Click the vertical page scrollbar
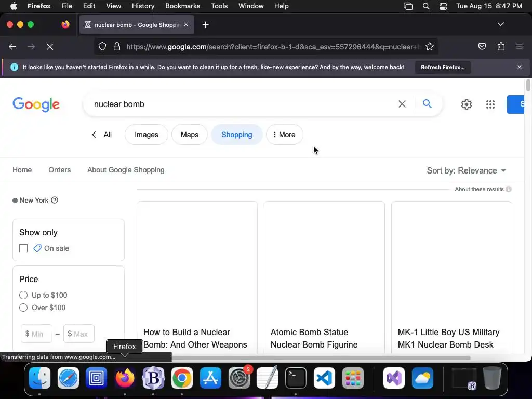 (x=528, y=86)
